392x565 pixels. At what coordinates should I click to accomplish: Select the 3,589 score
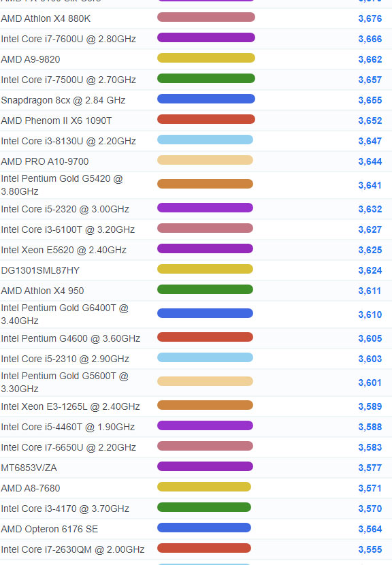370,407
